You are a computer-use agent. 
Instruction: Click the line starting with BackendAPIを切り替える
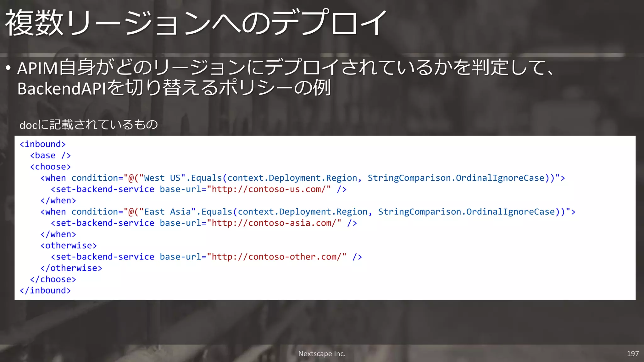point(174,88)
